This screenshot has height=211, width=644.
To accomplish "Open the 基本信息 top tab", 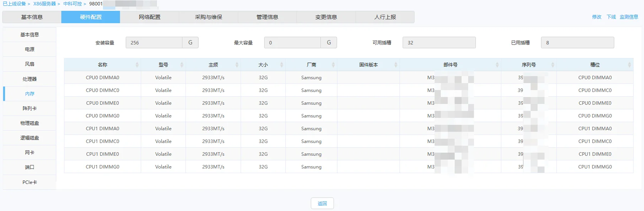I will click(32, 17).
